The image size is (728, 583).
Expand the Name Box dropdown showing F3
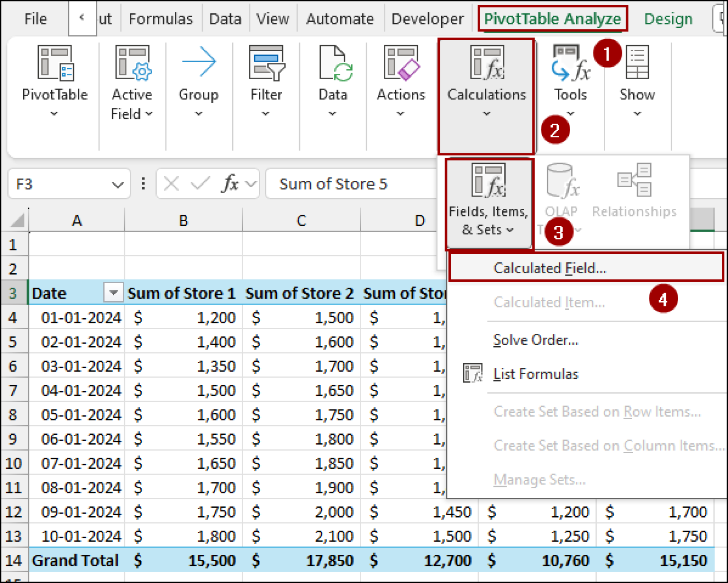click(x=118, y=184)
